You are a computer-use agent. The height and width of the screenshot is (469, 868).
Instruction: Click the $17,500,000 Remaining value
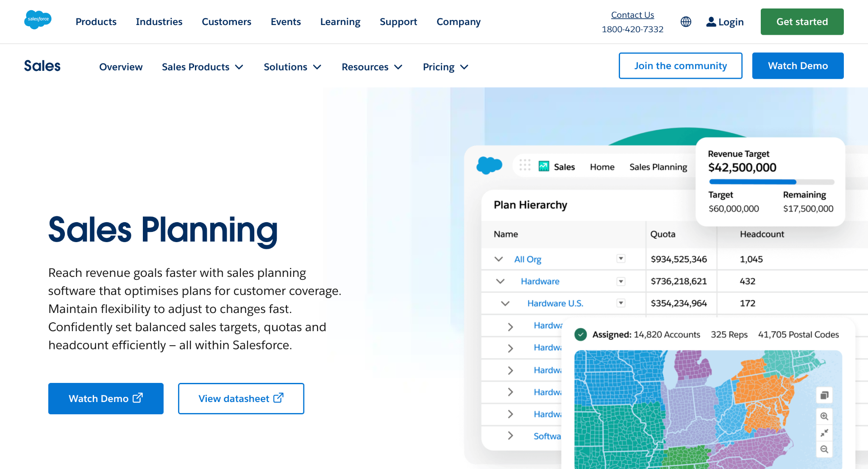808,209
